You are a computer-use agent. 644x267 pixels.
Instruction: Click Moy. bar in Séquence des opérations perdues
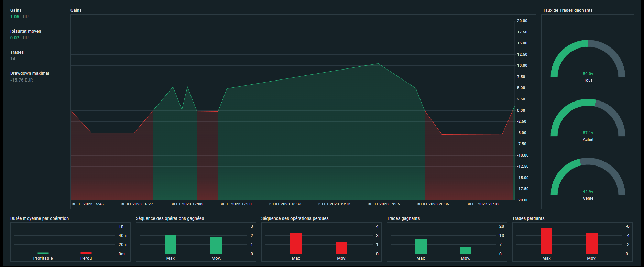tap(341, 248)
